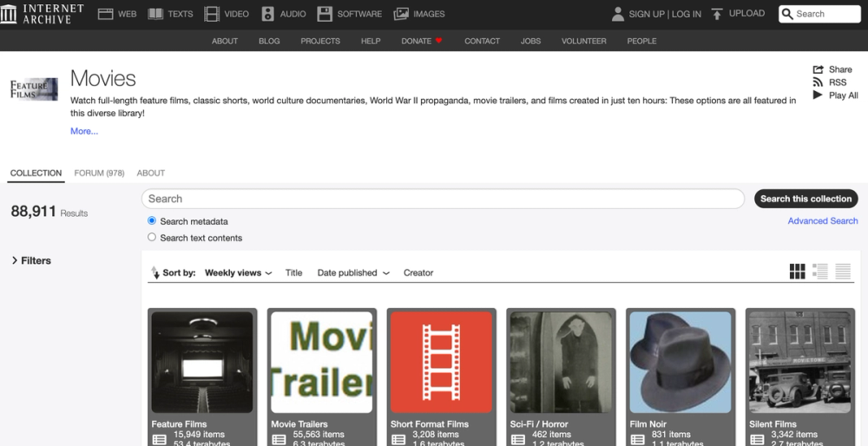The height and width of the screenshot is (446, 868).
Task: Click the Audio speaker icon
Action: coord(268,14)
